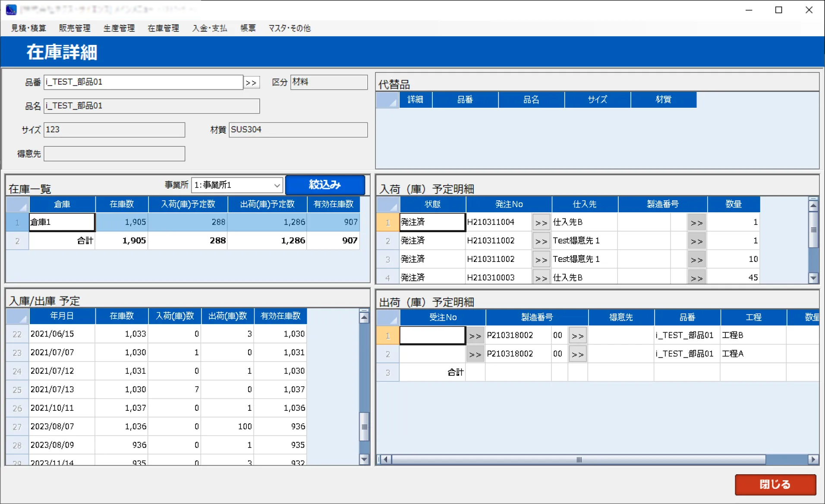Select the H210310003 order number cell
Image resolution: width=825 pixels, height=504 pixels.
[499, 278]
